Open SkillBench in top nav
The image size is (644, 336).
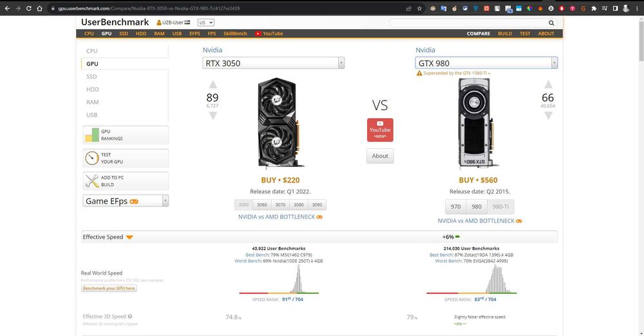coord(235,34)
